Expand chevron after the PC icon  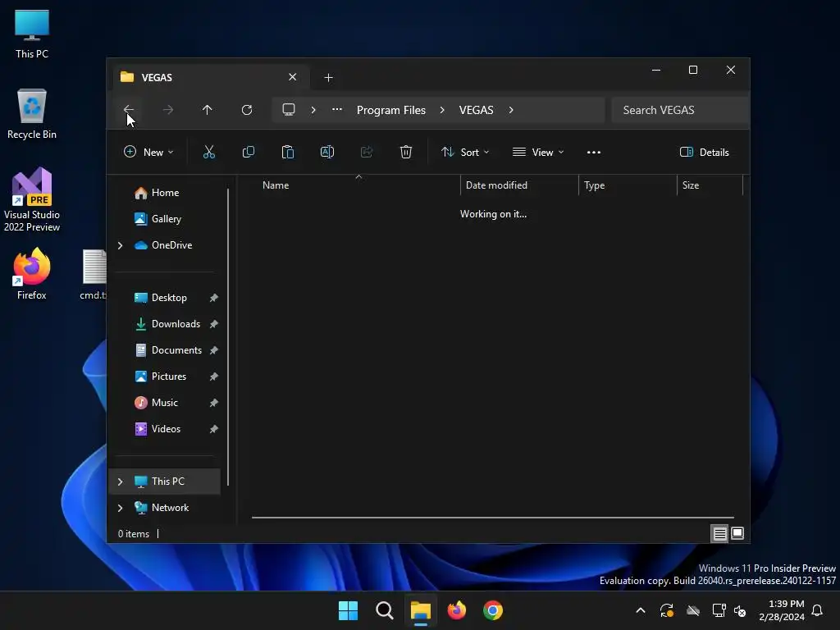tap(313, 110)
